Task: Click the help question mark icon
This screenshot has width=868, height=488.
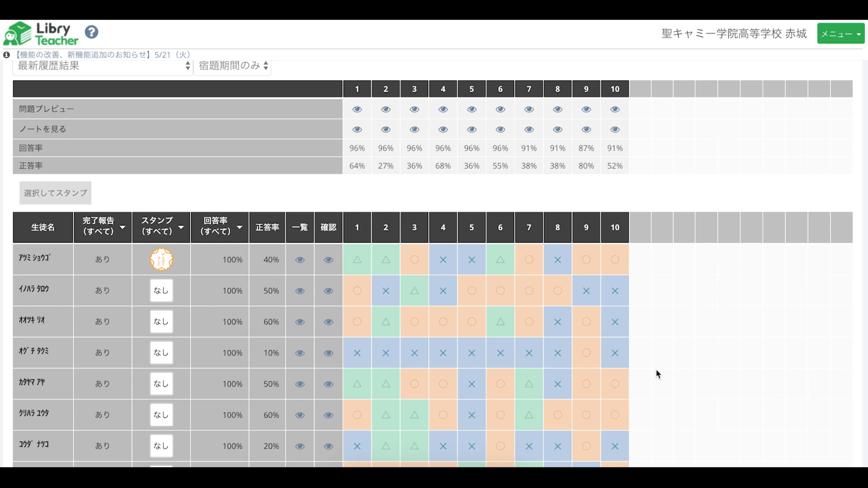Action: 92,33
